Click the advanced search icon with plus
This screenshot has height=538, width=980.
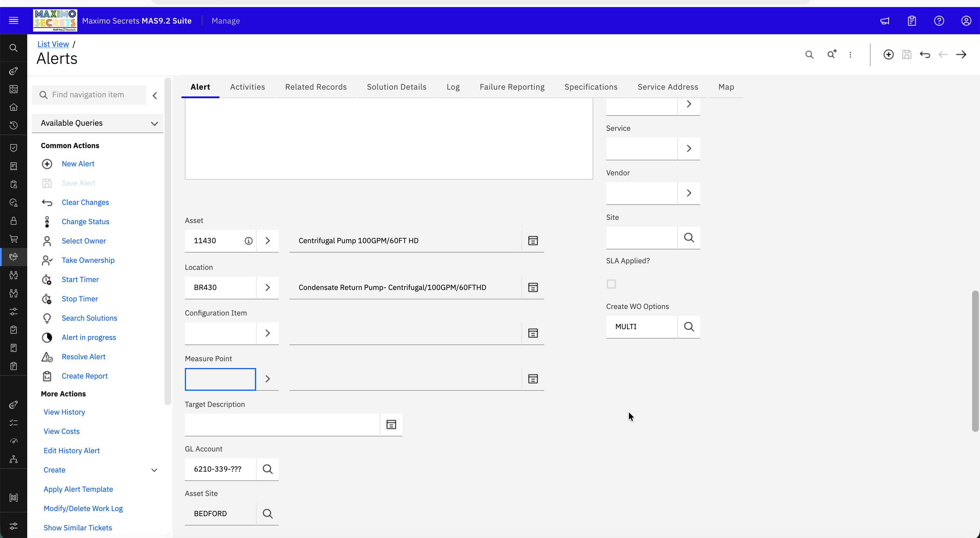832,54
